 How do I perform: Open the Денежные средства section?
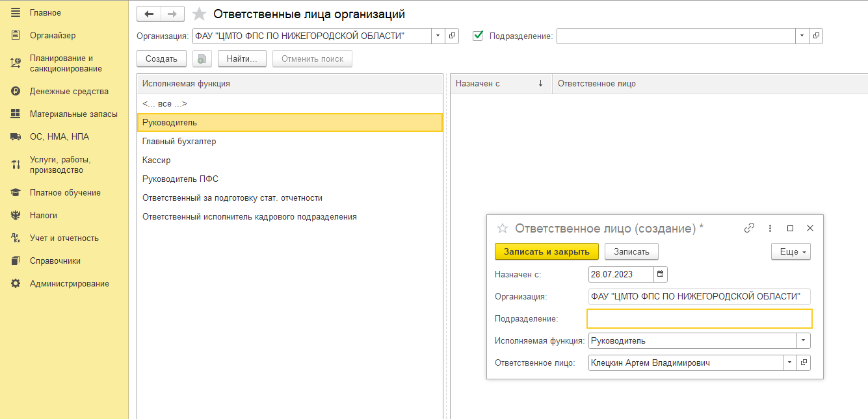click(69, 92)
